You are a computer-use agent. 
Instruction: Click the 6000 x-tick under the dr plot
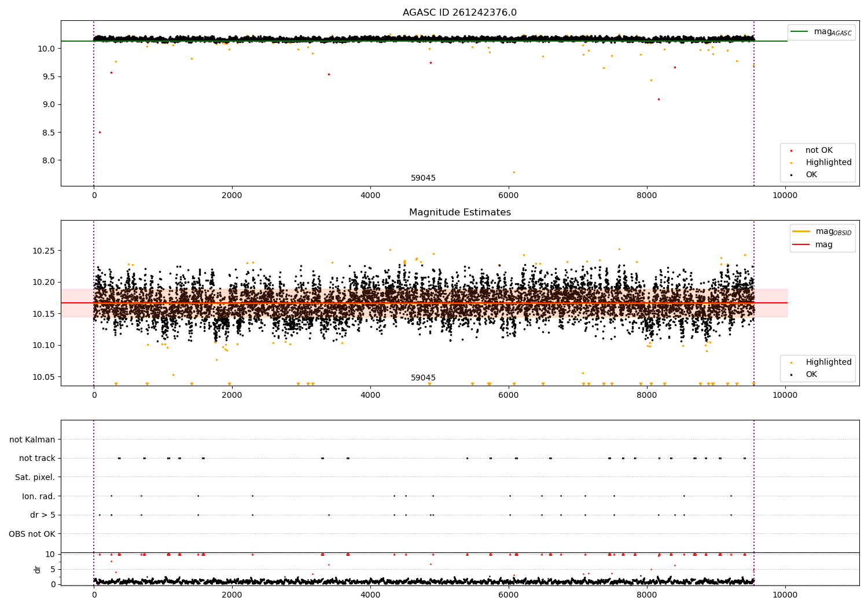click(x=509, y=595)
